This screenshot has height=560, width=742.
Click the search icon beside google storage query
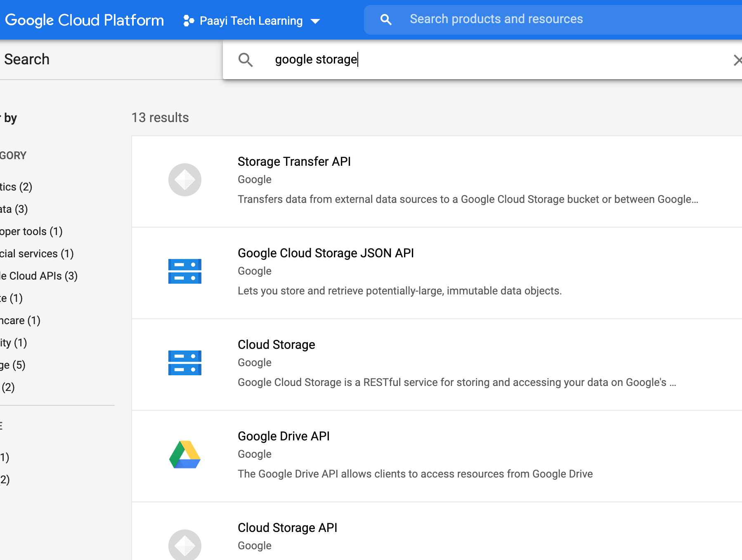click(246, 60)
